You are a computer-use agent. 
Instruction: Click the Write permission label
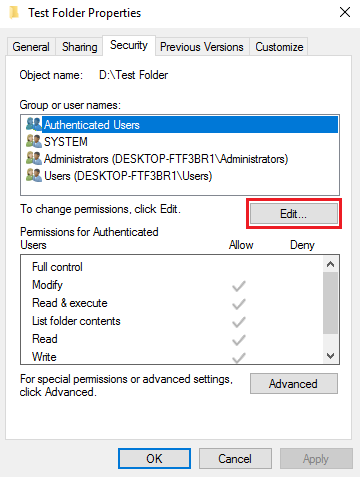44,357
